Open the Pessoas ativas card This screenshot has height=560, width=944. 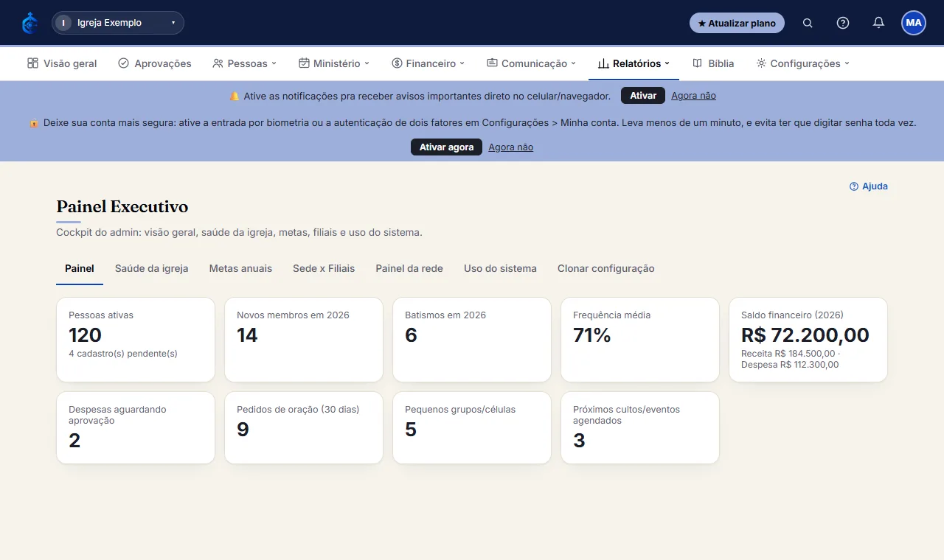tap(136, 340)
